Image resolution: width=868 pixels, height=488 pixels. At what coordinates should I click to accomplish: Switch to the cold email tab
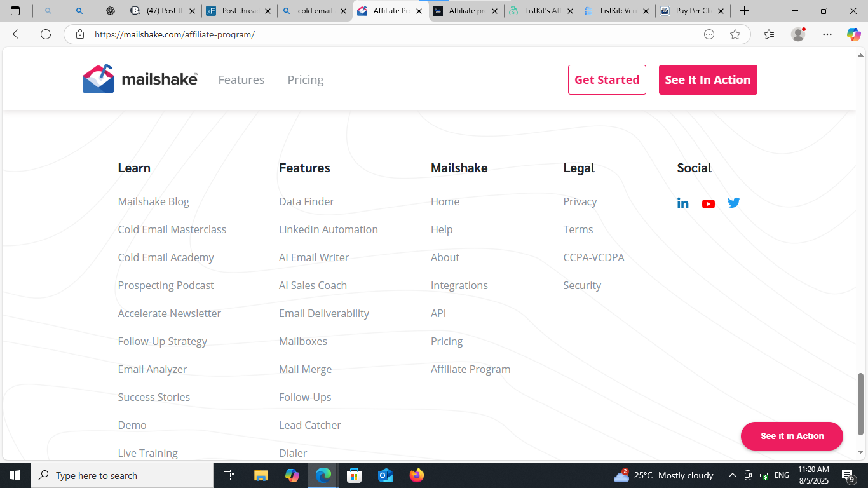315,11
